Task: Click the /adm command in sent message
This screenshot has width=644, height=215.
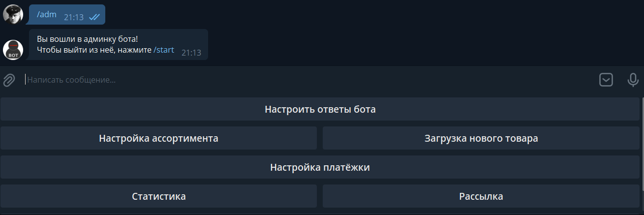Action: (x=47, y=14)
